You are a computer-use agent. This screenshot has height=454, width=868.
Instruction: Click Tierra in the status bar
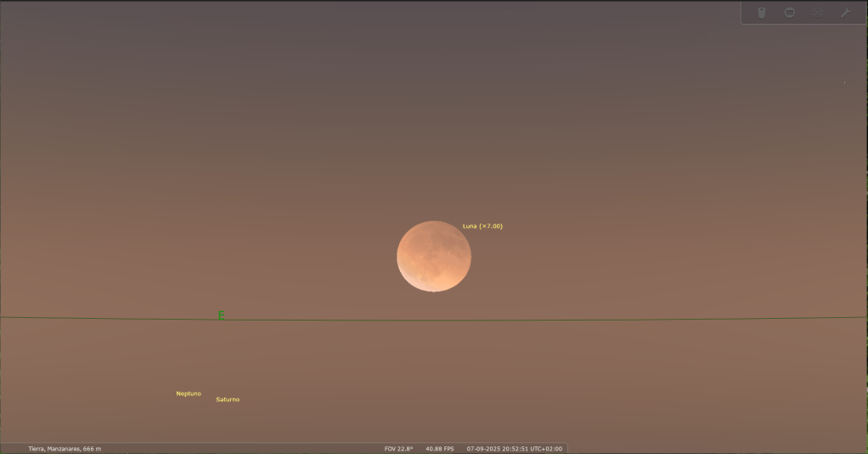coord(37,449)
